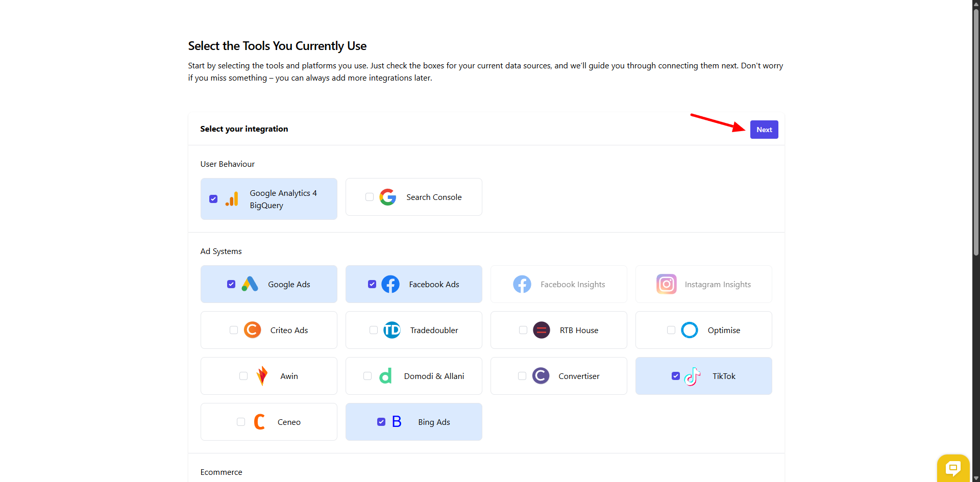Click the User Behaviour section heading
This screenshot has height=482, width=980.
coord(227,164)
